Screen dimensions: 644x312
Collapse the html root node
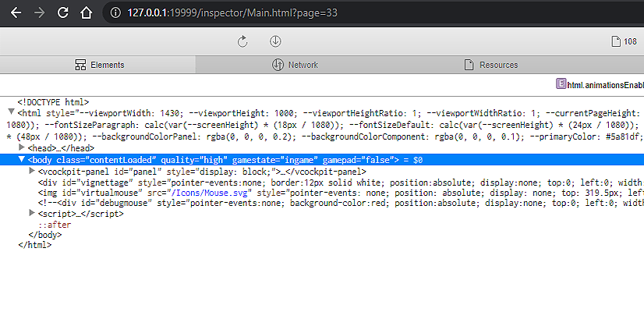[x=11, y=113]
